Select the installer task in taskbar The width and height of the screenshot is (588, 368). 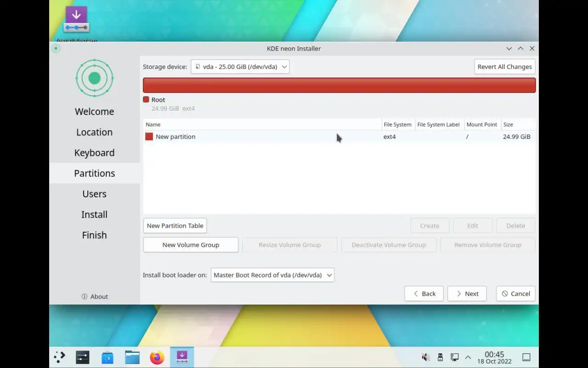pos(182,357)
